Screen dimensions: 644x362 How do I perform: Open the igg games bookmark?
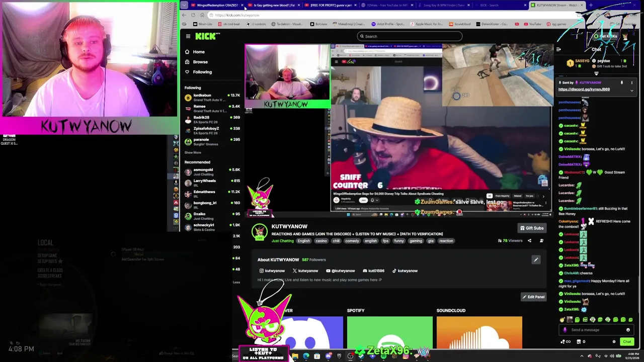pos(556,24)
